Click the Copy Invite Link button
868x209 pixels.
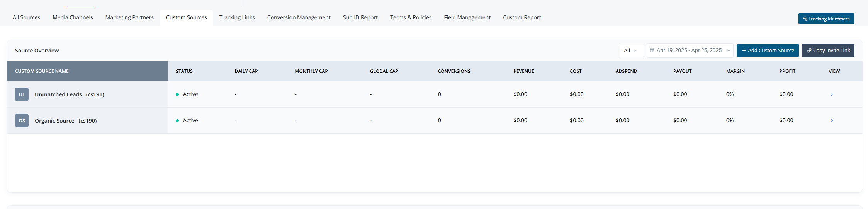828,51
